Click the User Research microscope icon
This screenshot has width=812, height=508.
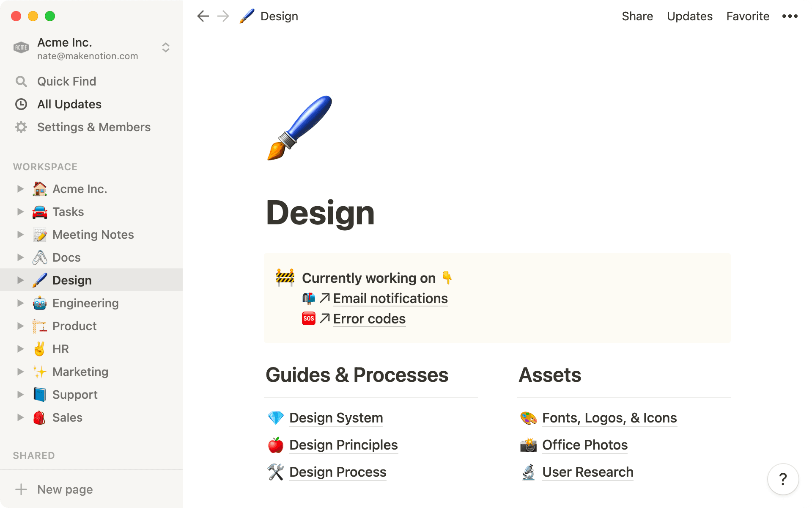(x=529, y=472)
